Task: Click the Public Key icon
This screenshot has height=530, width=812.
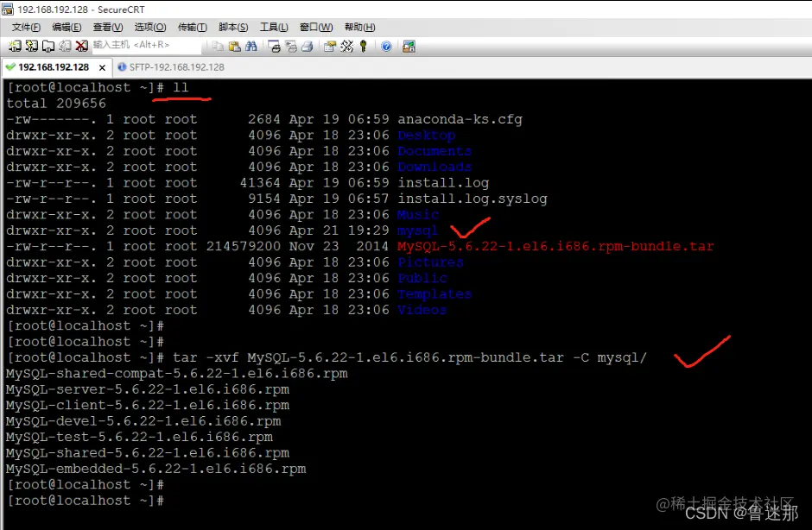Action: click(x=363, y=46)
